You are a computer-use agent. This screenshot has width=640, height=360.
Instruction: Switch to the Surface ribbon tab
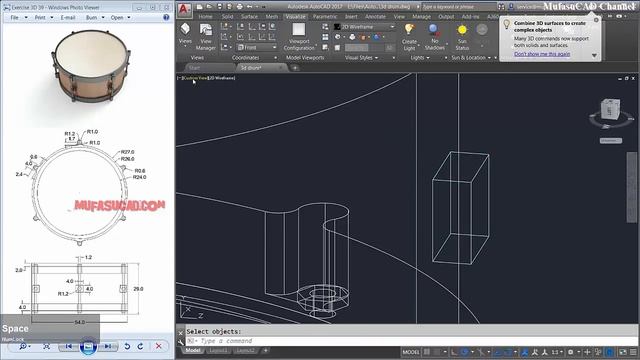click(x=249, y=16)
